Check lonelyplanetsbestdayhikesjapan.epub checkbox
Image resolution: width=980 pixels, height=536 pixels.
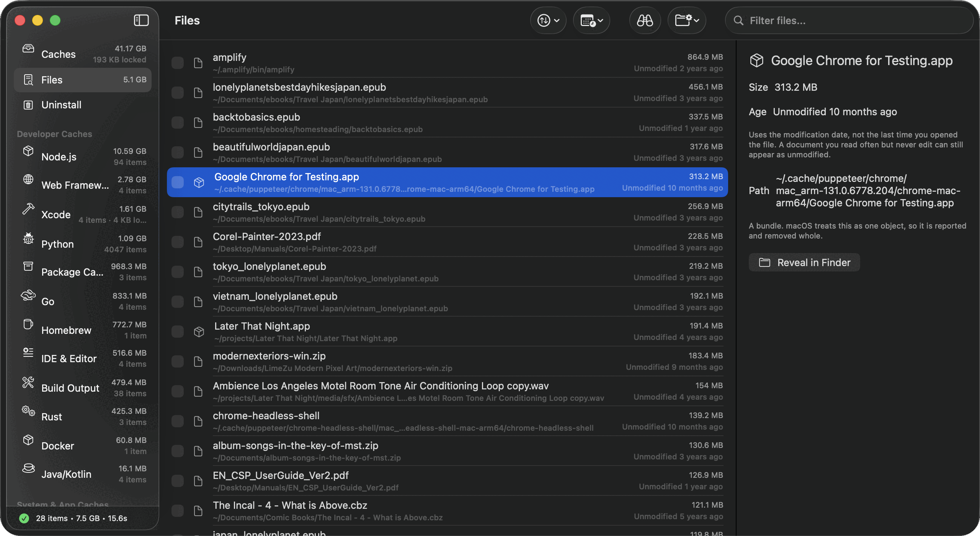[178, 93]
